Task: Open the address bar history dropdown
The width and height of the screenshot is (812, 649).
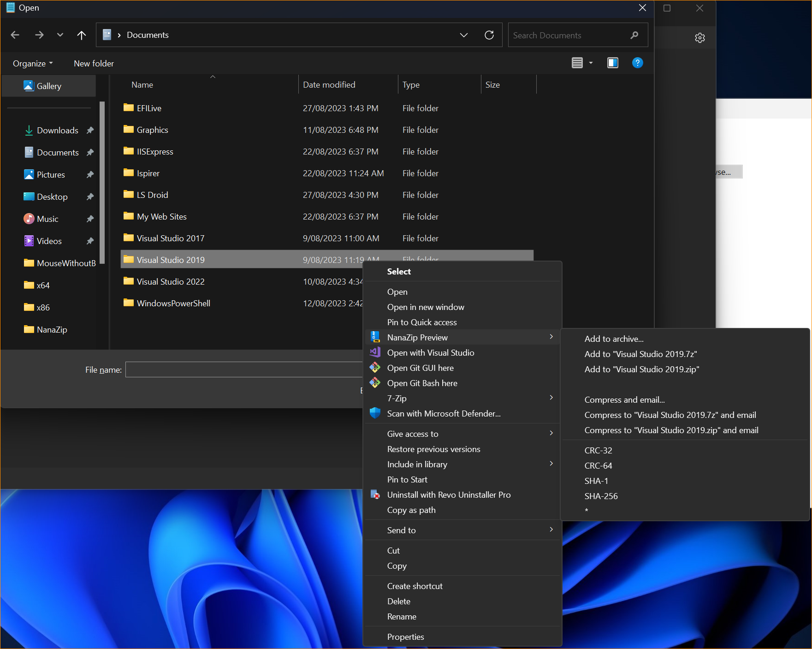Action: [464, 35]
